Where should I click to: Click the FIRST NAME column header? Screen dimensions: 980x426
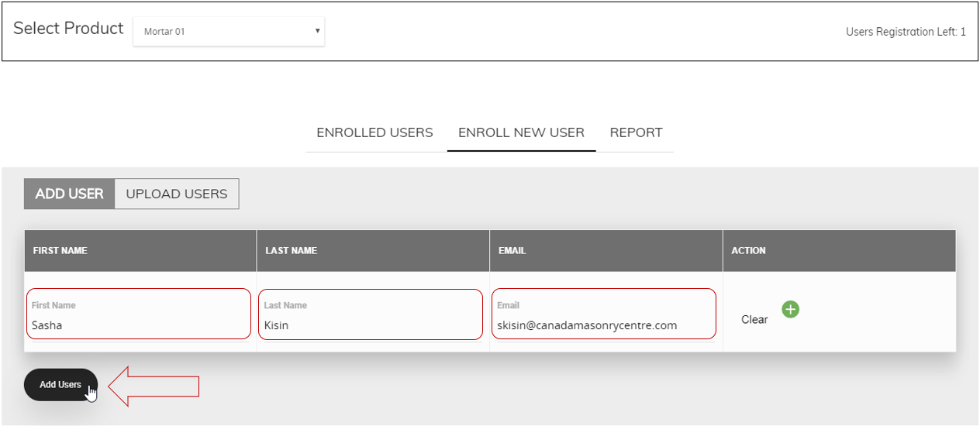coord(140,250)
